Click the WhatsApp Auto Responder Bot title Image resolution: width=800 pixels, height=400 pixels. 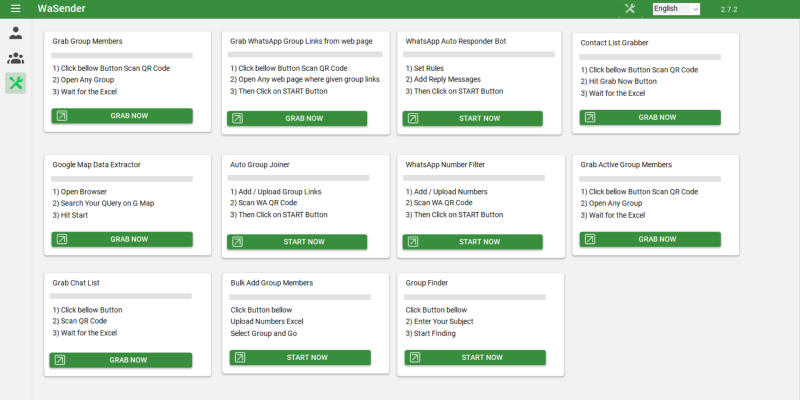[x=456, y=41]
